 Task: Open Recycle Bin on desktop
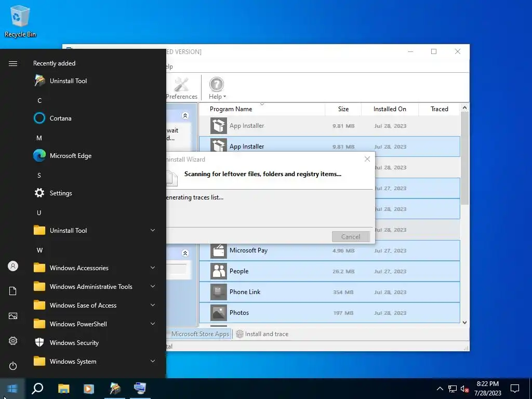click(20, 21)
